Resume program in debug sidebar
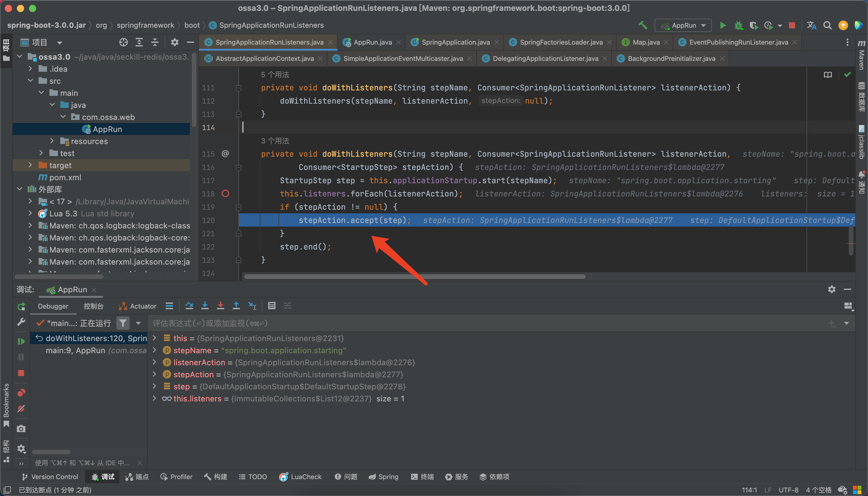The height and width of the screenshot is (496, 868). 21,341
